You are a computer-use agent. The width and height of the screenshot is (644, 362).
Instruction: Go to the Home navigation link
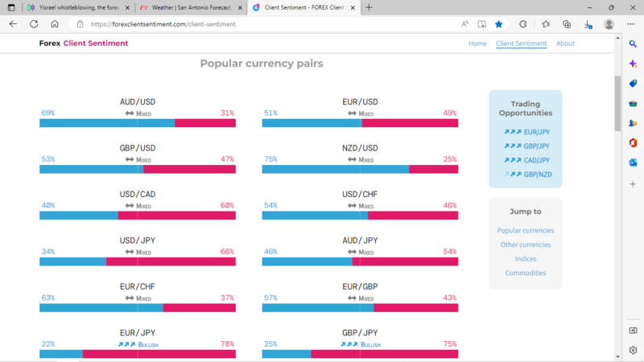click(x=477, y=43)
